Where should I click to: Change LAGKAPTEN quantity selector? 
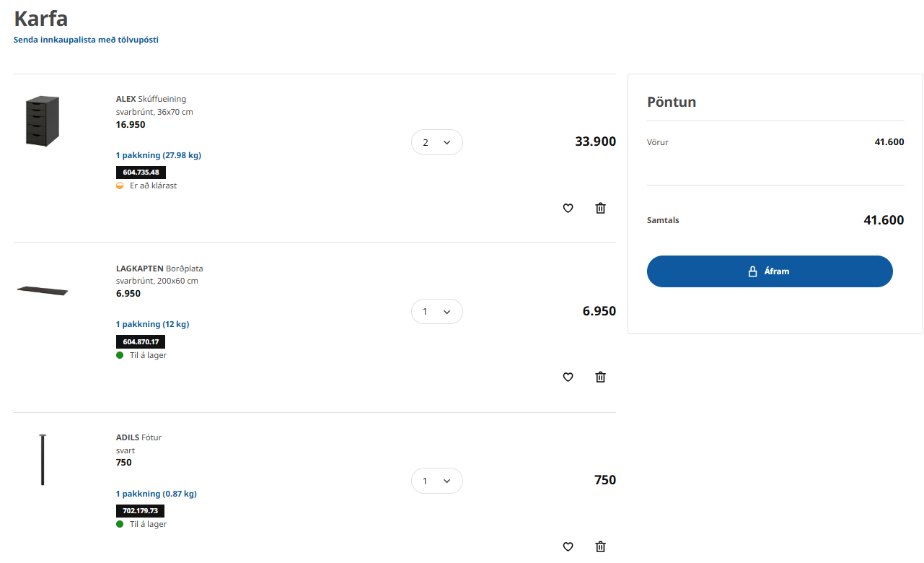point(436,312)
